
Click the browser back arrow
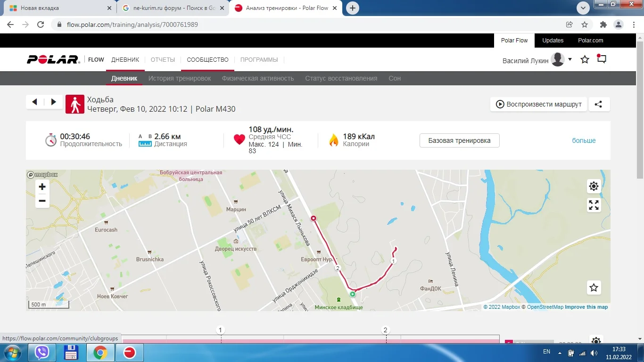10,25
